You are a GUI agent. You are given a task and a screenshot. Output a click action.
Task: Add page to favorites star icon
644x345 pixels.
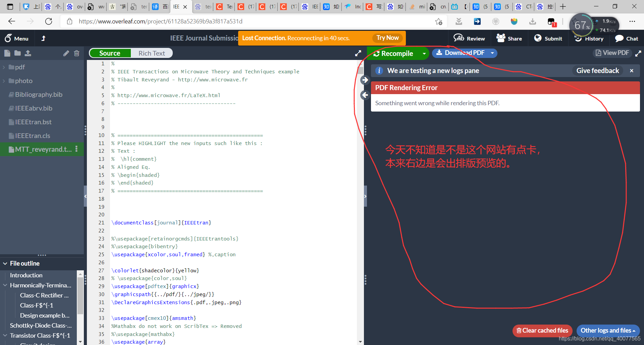[x=439, y=21]
